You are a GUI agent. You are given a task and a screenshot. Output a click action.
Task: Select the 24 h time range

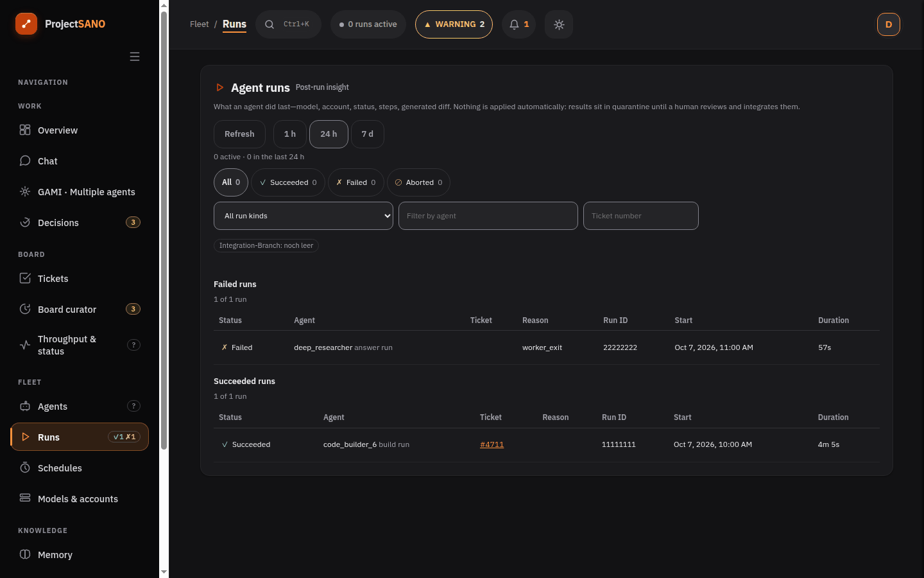pyautogui.click(x=329, y=134)
